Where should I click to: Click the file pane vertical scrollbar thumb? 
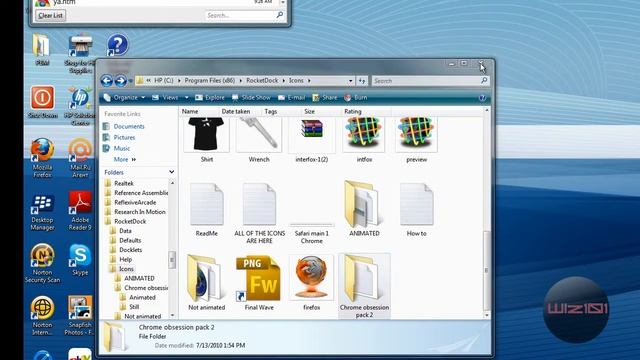[486, 270]
